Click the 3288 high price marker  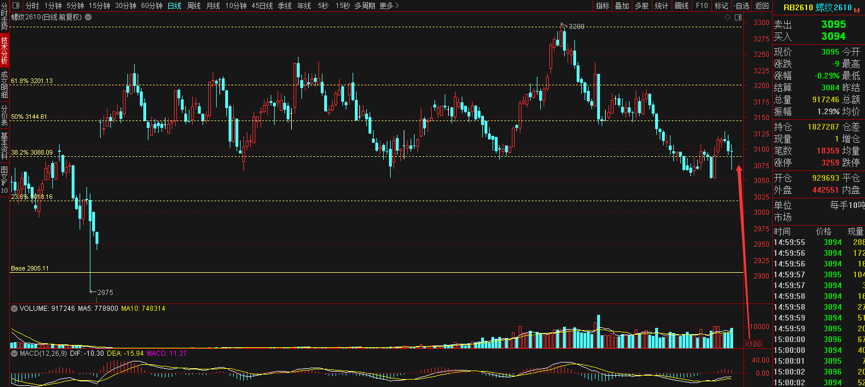tap(576, 26)
